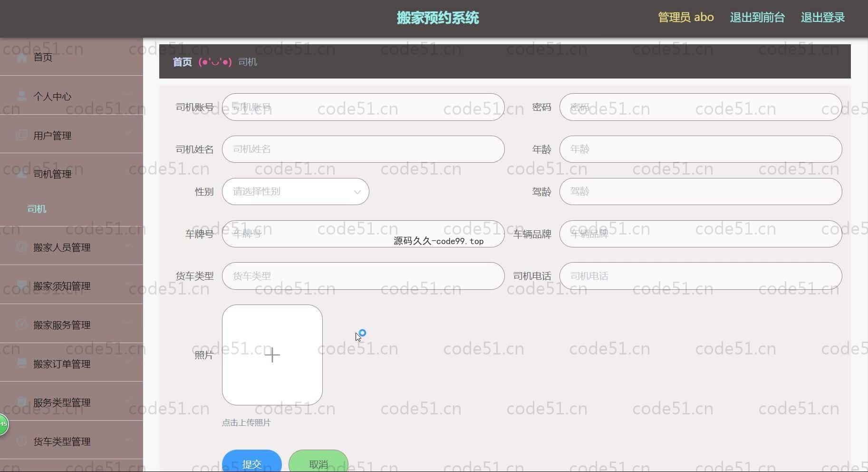Click 退出到前台 in the header
This screenshot has height=472, width=868.
point(757,18)
